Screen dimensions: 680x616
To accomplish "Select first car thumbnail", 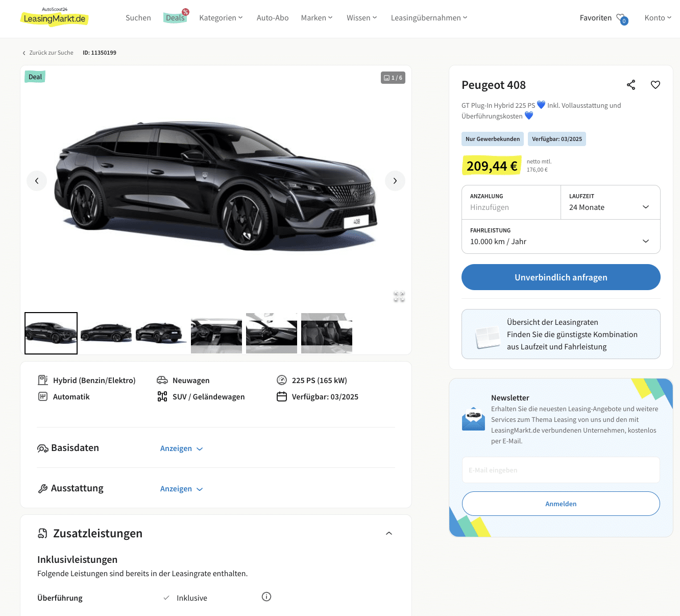I will pos(51,333).
